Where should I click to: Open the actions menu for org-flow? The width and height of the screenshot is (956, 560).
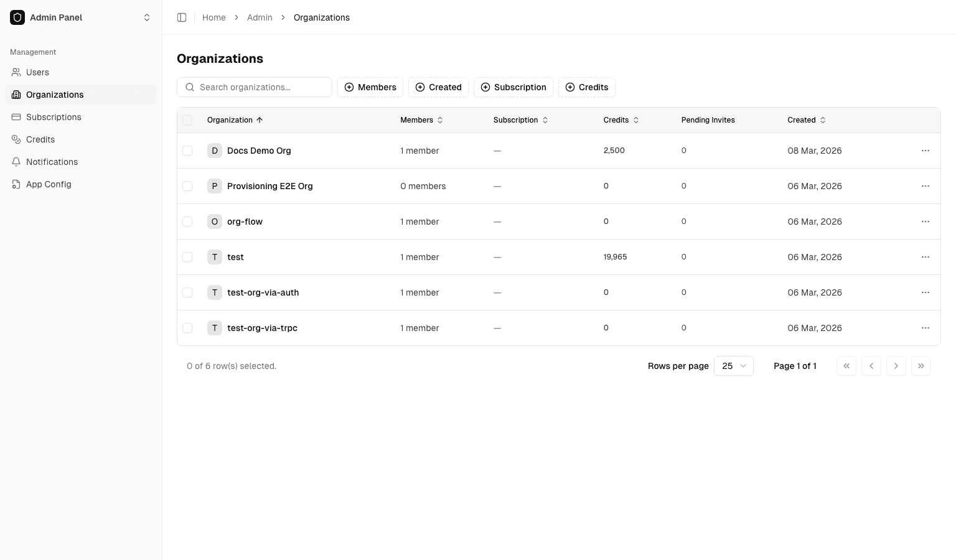coord(926,222)
